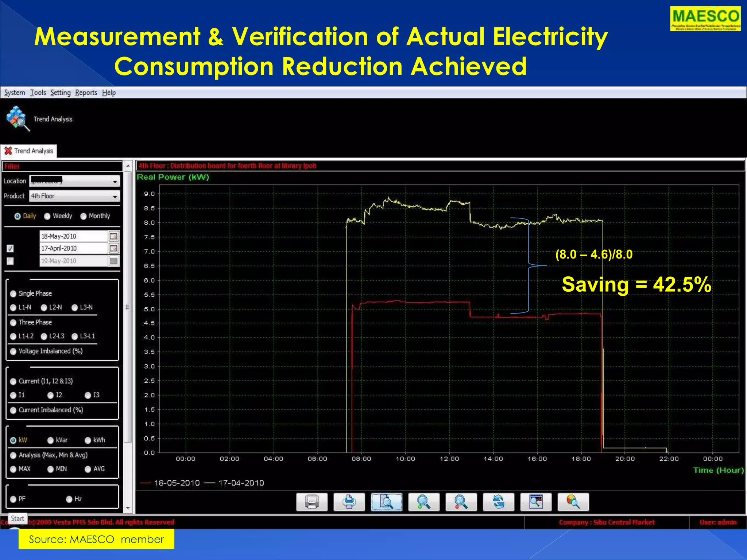The image size is (747, 560).
Task: Click the grey printer page-setup icon
Action: (x=312, y=502)
